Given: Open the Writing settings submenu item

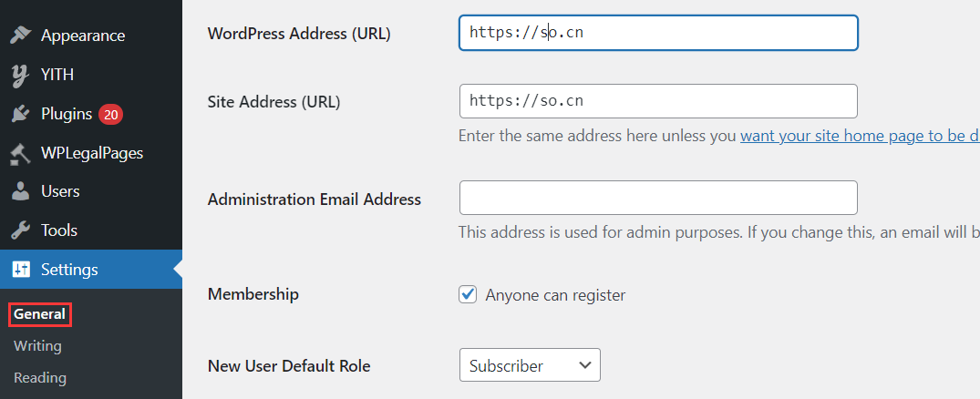Looking at the screenshot, I should (37, 346).
